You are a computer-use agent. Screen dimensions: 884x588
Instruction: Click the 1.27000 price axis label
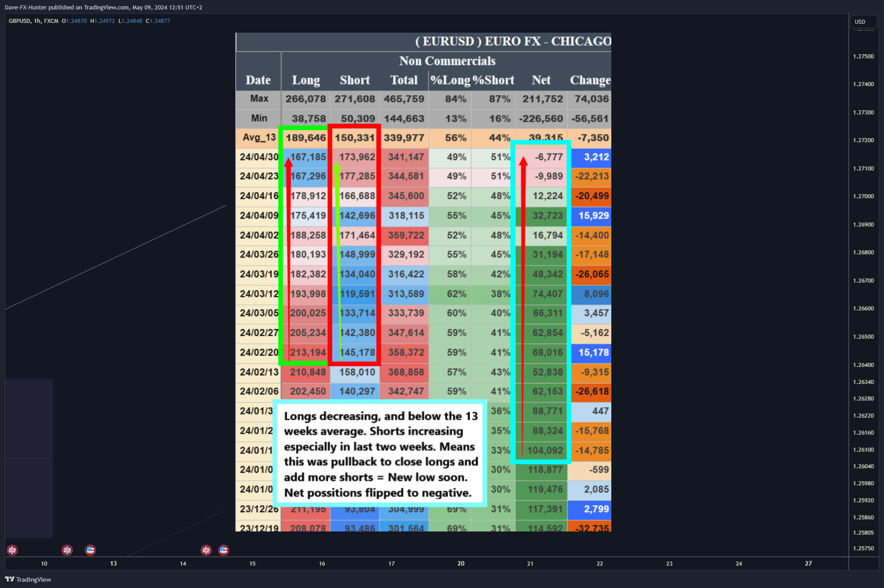(x=863, y=196)
